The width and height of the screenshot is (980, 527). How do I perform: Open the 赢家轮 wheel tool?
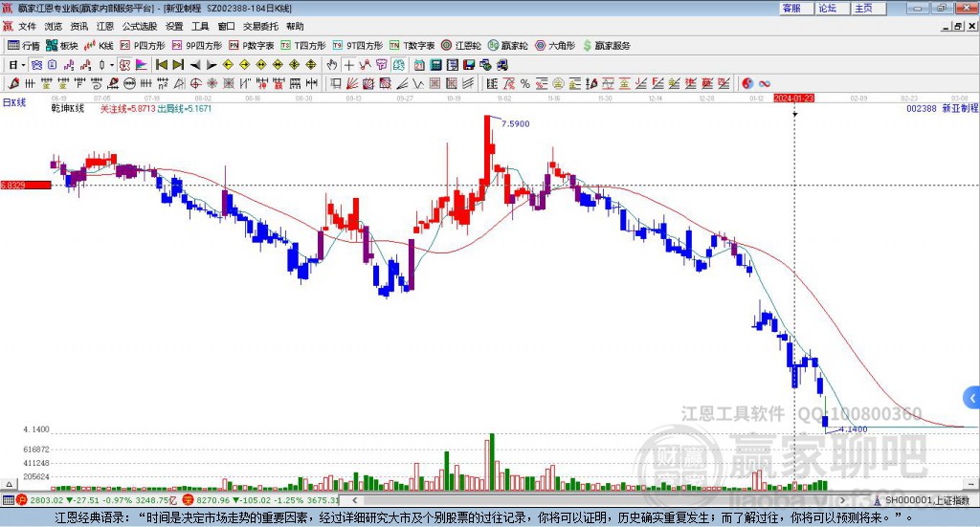508,46
